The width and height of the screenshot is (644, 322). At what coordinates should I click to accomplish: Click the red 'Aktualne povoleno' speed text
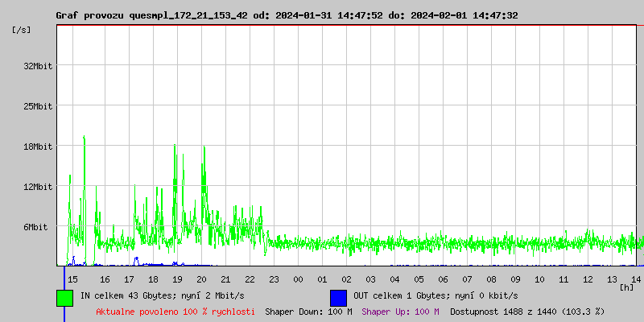(x=175, y=311)
